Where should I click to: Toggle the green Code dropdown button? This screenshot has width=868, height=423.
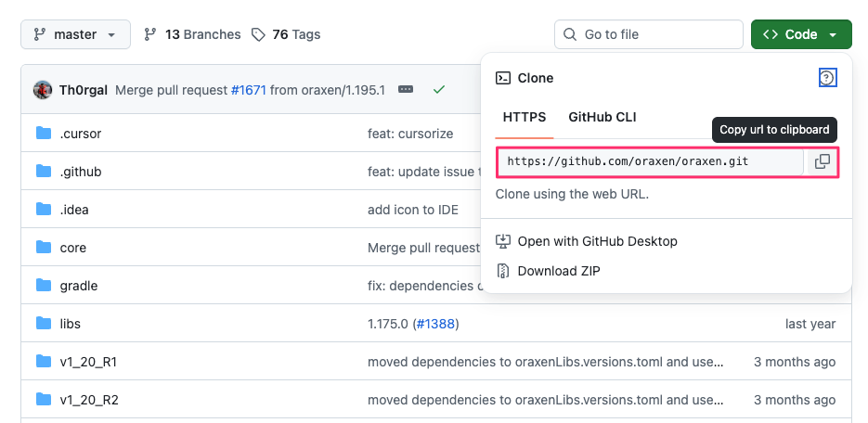(x=801, y=34)
